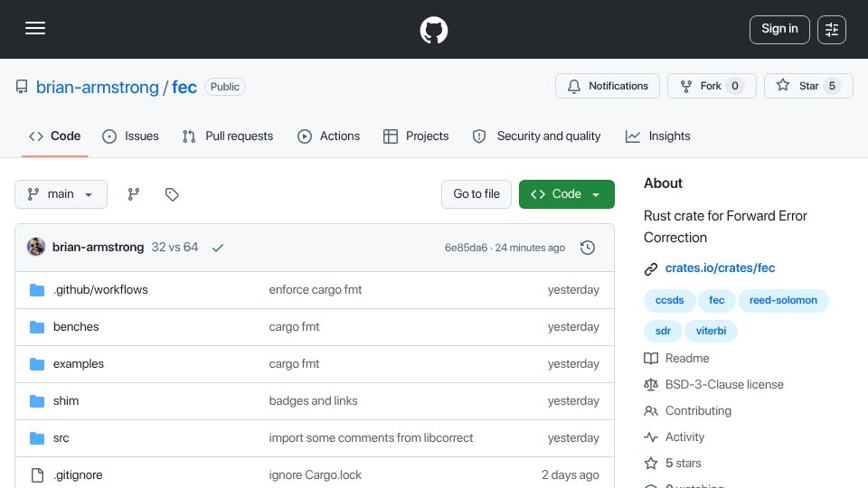Open commit hash 6e85da6
The width and height of the screenshot is (868, 488).
coord(467,248)
